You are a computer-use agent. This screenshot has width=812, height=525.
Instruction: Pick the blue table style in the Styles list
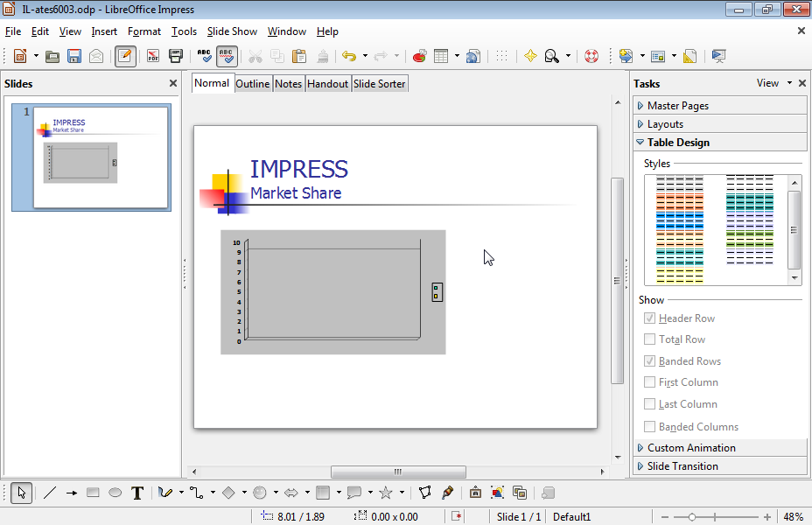point(679,221)
